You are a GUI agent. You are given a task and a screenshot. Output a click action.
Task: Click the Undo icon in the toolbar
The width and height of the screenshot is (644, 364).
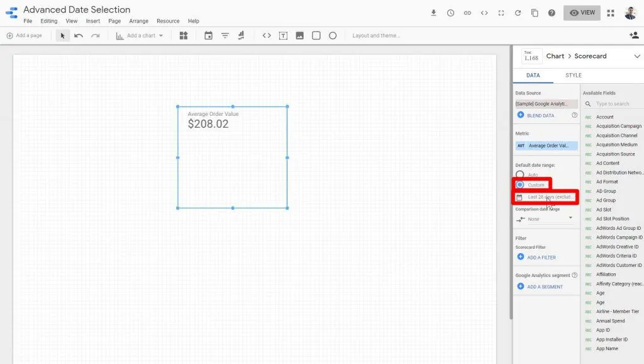(78, 35)
